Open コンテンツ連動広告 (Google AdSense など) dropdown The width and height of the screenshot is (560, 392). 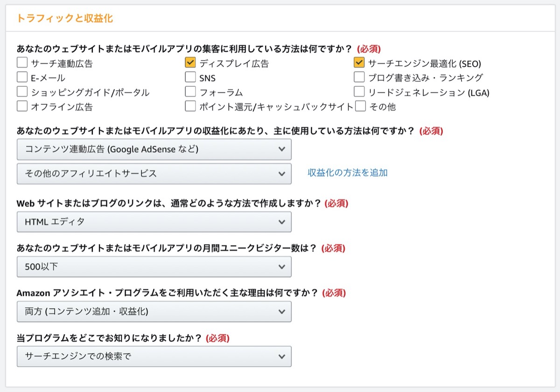point(154,149)
